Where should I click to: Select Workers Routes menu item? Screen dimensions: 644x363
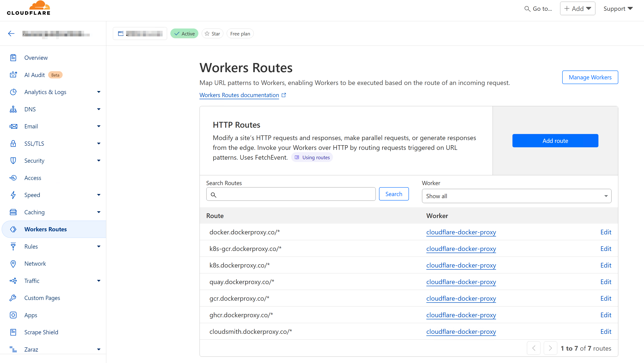pyautogui.click(x=54, y=229)
